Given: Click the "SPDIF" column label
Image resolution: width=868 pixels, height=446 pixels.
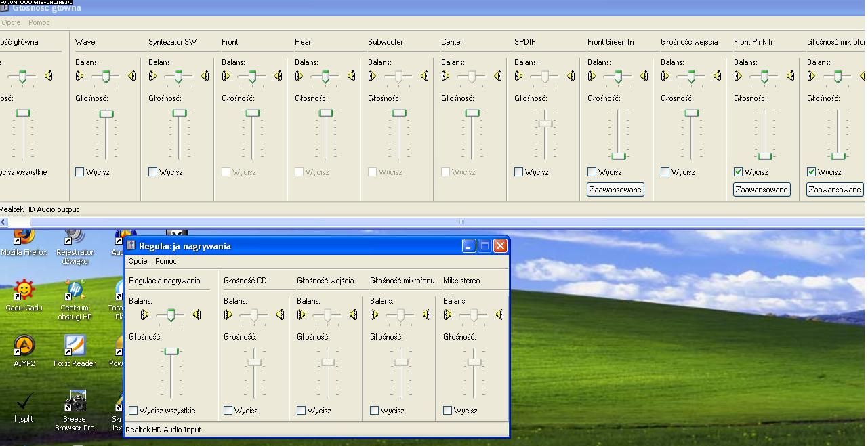Looking at the screenshot, I should point(525,42).
